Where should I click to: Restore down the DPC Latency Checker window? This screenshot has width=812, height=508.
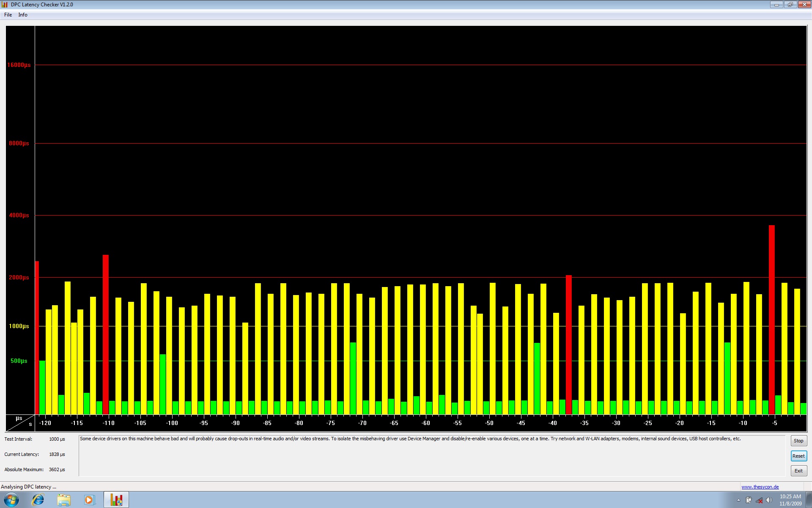790,5
